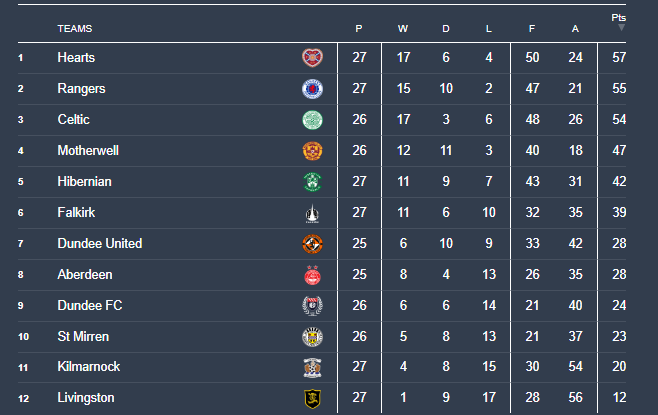Click the Hearts club crest icon
The image size is (658, 415).
313,58
